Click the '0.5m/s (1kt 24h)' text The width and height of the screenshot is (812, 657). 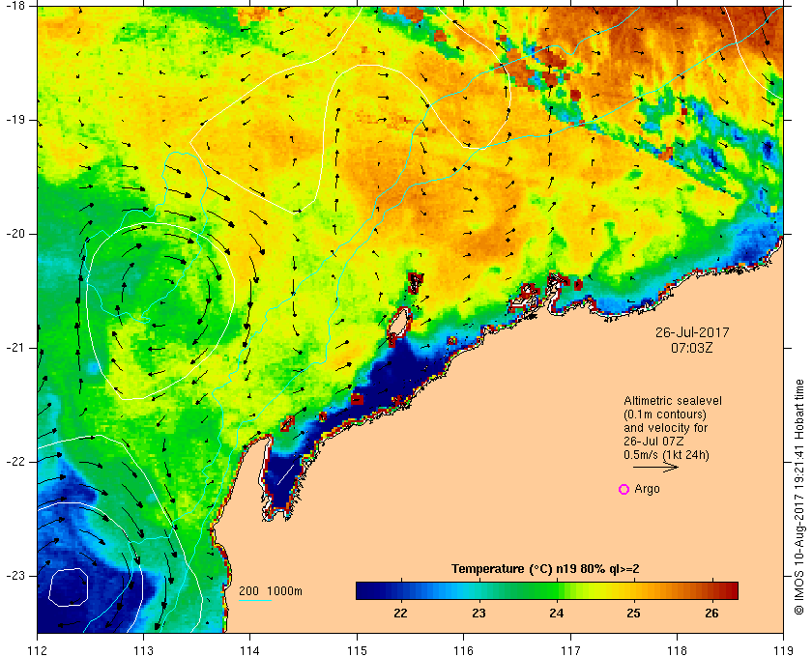pos(666,455)
